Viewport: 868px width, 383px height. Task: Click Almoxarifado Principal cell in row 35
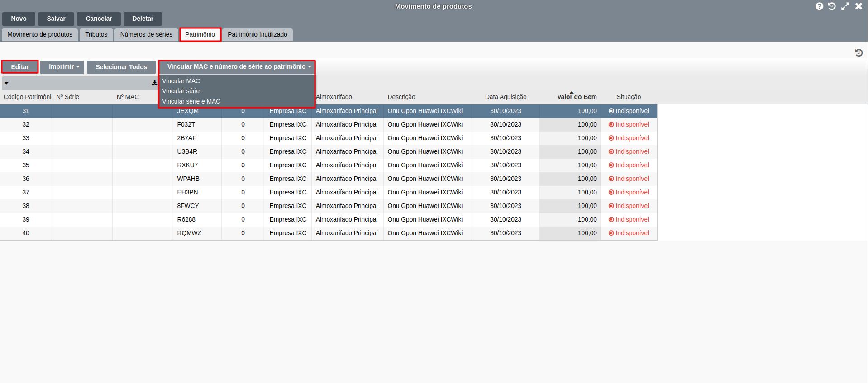(347, 165)
